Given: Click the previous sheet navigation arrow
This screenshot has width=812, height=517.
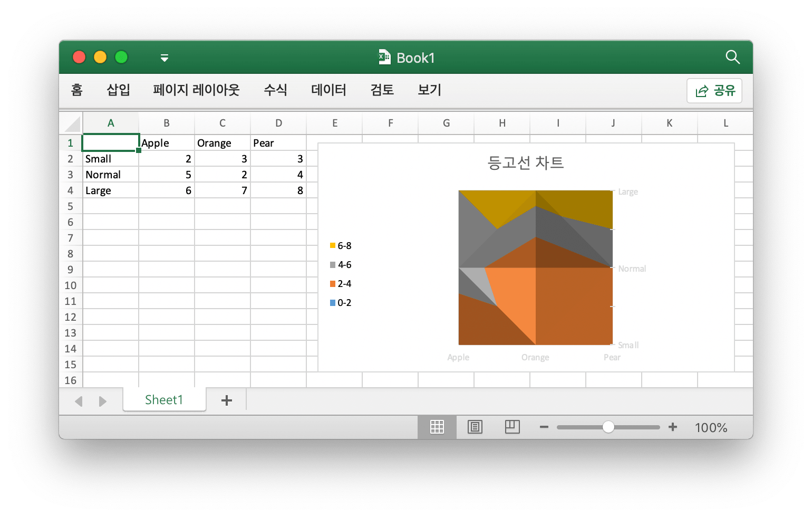Looking at the screenshot, I should (78, 401).
